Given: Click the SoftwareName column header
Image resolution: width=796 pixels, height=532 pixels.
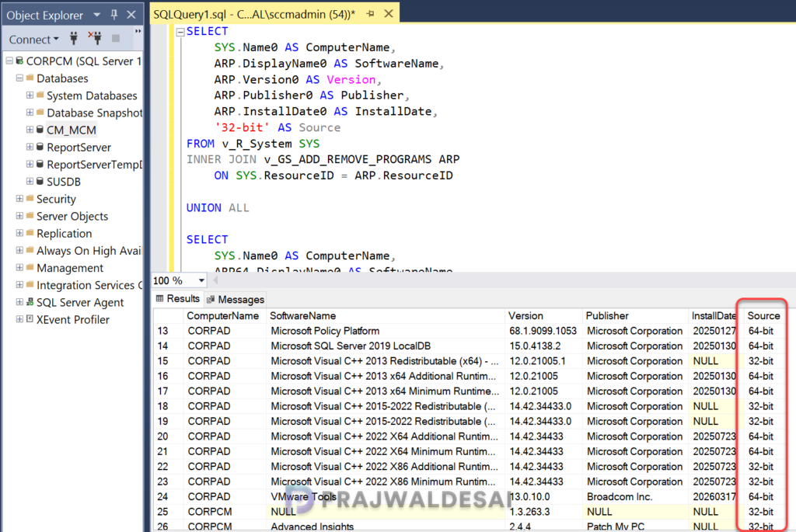Looking at the screenshot, I should pyautogui.click(x=386, y=316).
